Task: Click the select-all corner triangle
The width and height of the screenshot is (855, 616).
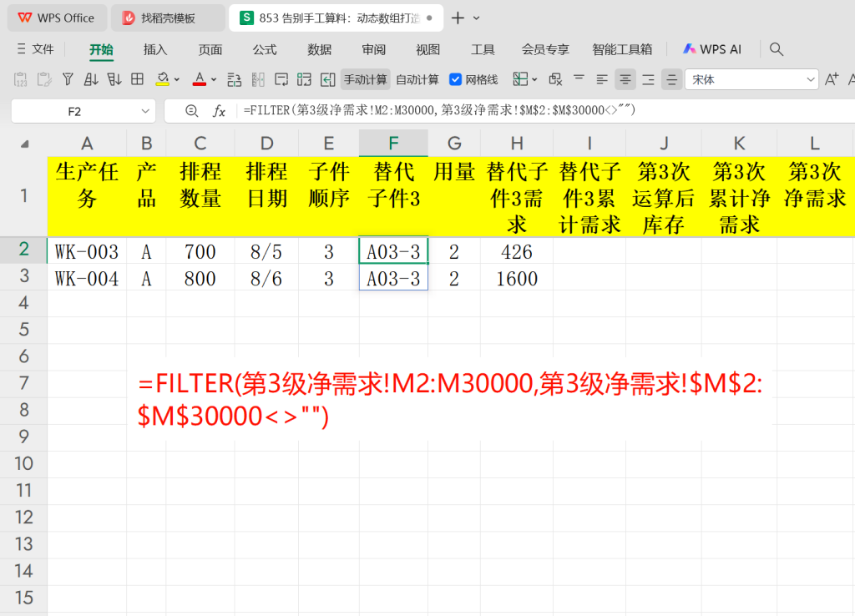Action: coord(24,144)
